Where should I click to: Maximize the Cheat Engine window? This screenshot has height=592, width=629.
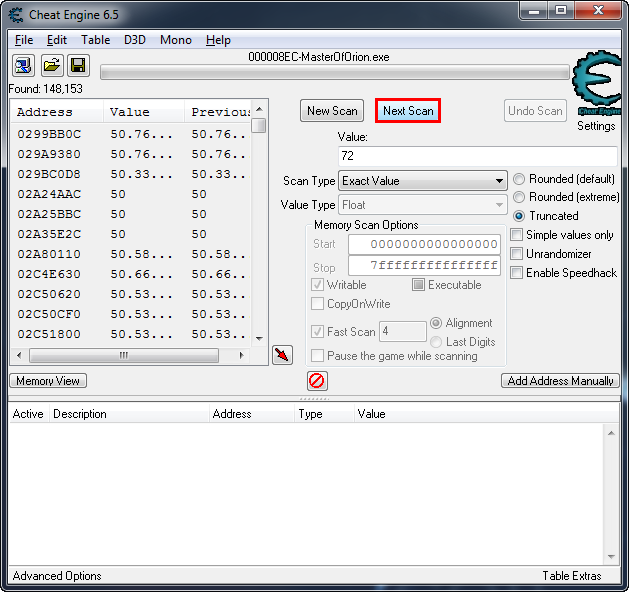point(560,10)
